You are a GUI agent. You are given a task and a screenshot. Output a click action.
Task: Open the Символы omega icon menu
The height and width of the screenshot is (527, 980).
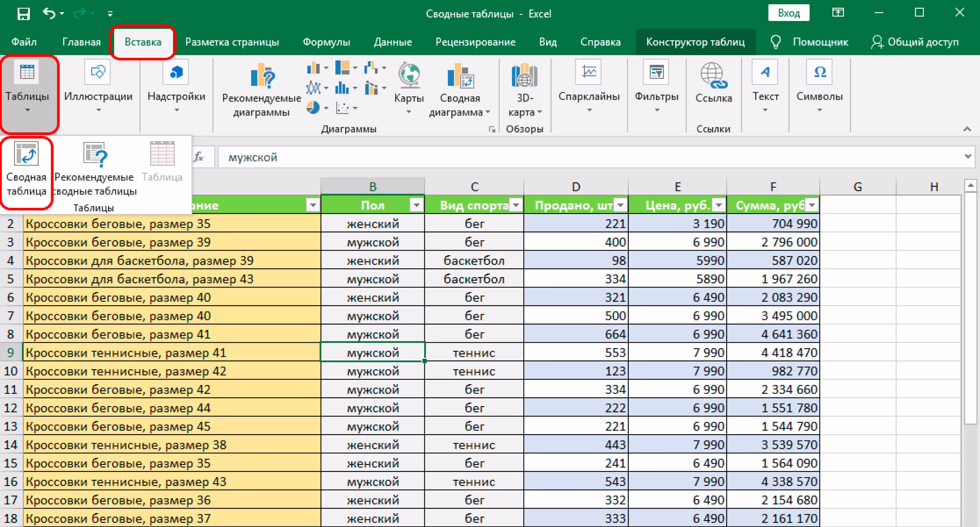click(819, 72)
